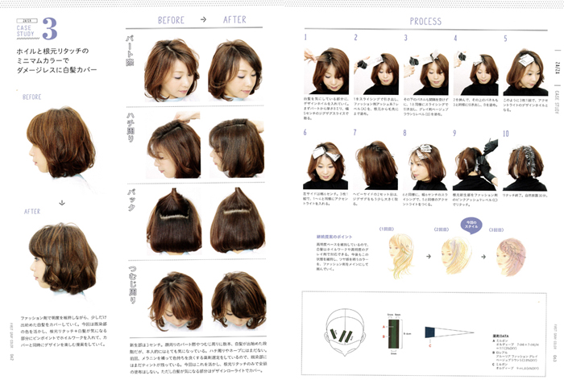
Task: Click the パート際 row label
Action: coord(131,56)
